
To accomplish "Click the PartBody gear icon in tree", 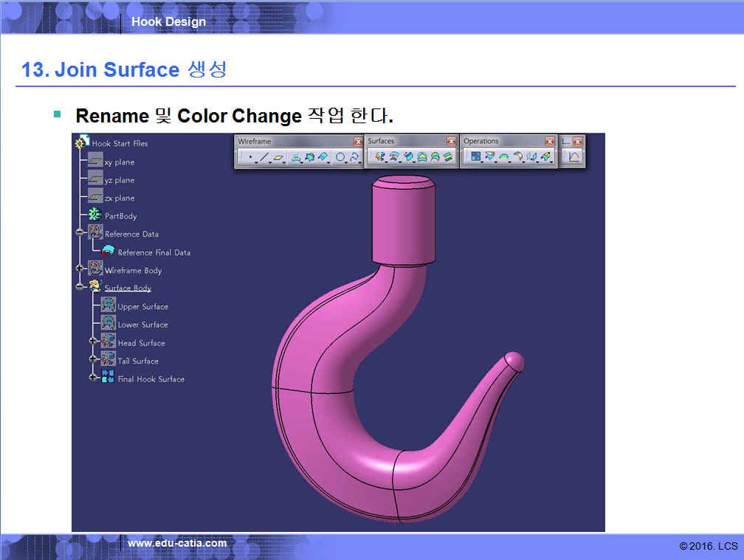I will click(x=94, y=215).
